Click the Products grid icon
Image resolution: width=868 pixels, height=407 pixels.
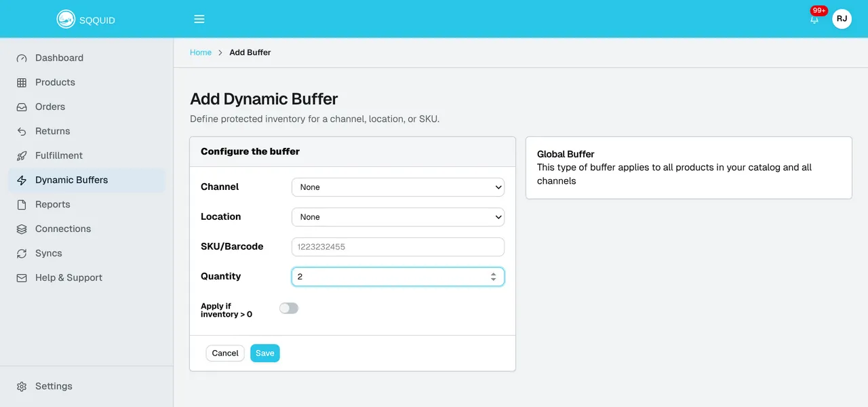22,83
